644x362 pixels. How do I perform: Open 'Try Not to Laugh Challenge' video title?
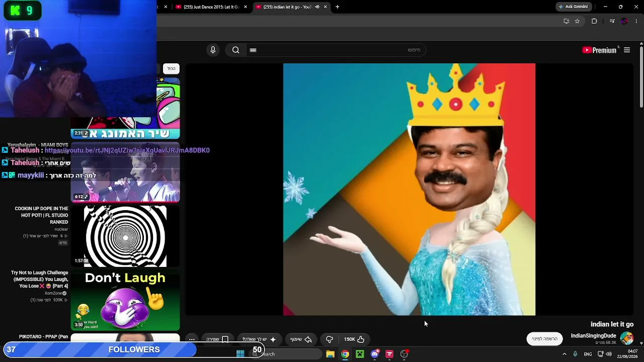(x=39, y=279)
